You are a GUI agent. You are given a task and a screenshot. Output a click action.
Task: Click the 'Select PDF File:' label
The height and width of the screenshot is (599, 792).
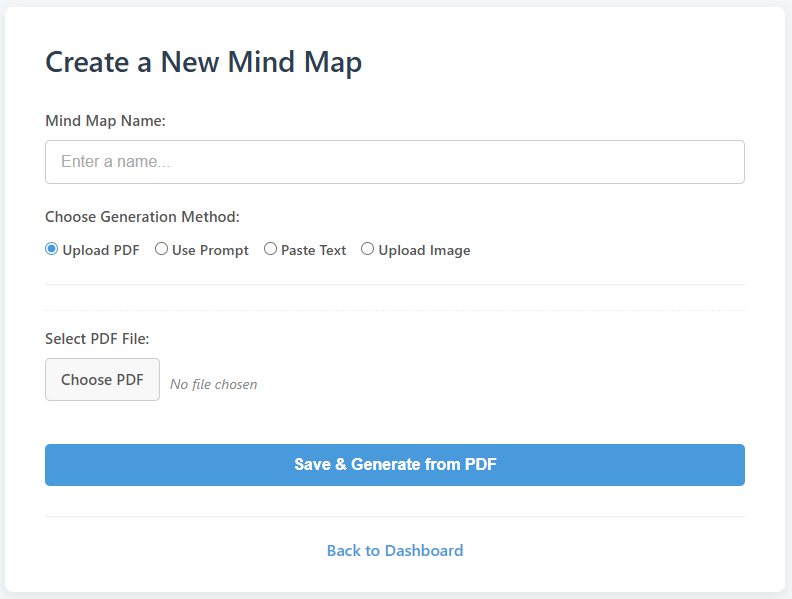tap(97, 339)
